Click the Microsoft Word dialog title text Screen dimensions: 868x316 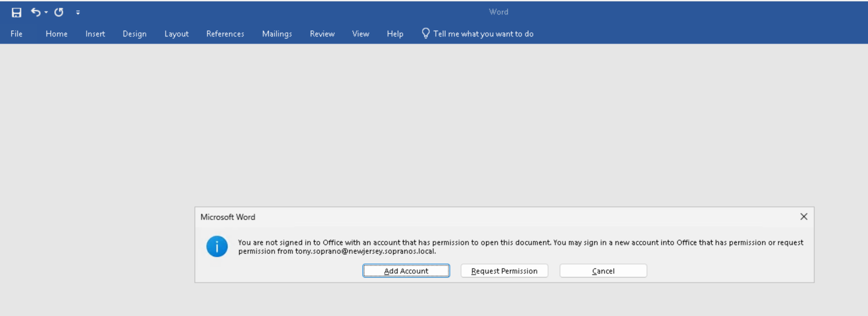pos(227,217)
